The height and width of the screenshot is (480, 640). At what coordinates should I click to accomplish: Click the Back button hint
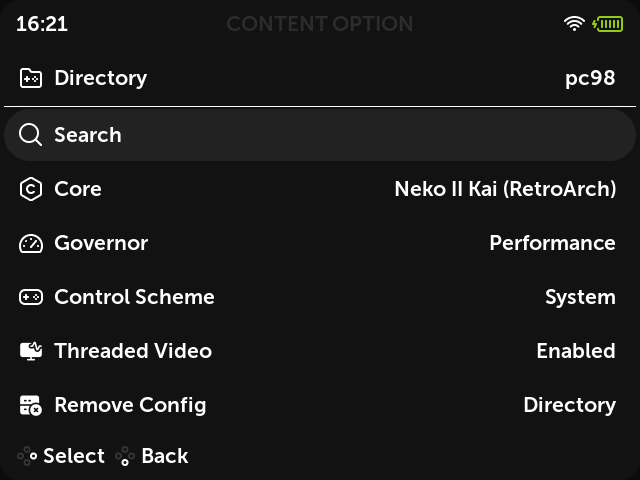[152, 456]
